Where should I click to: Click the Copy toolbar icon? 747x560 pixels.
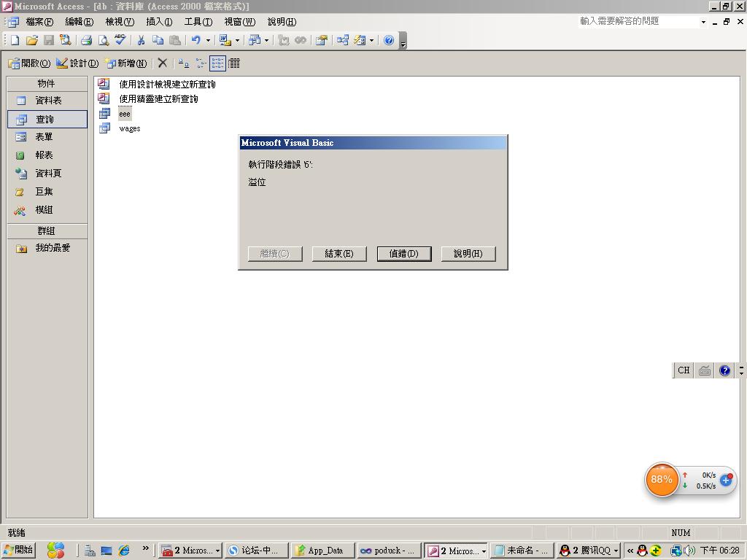coord(158,41)
